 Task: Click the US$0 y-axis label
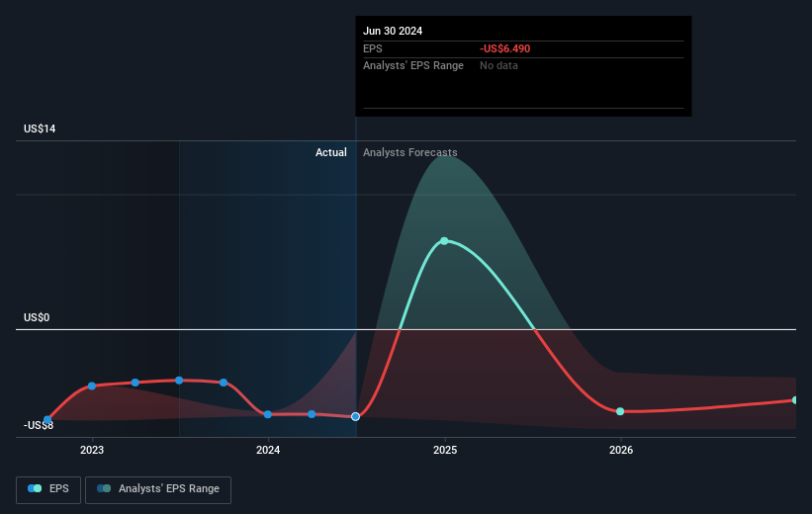37,318
